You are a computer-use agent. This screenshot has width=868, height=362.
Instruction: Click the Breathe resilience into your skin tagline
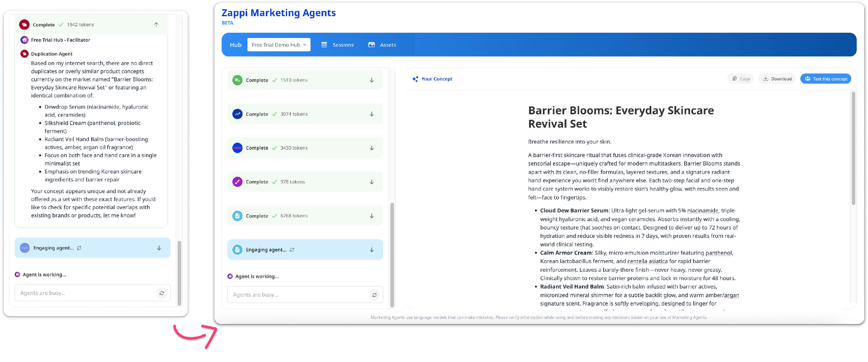click(569, 142)
